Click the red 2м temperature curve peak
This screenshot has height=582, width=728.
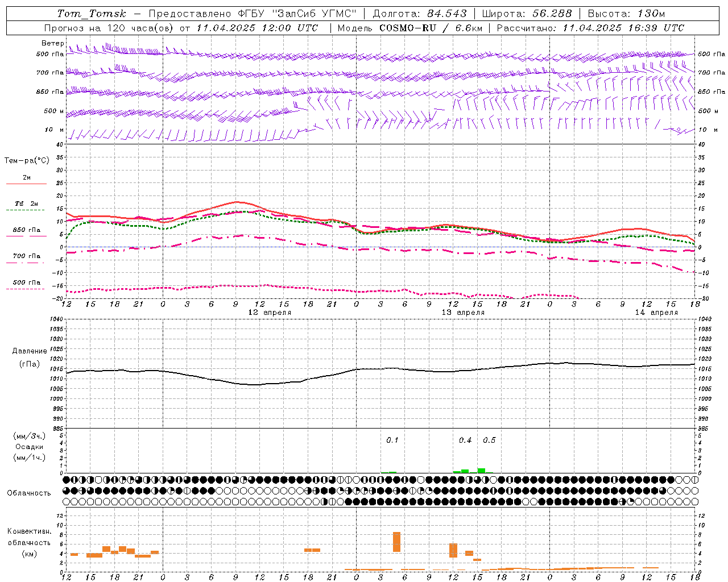coord(237,202)
